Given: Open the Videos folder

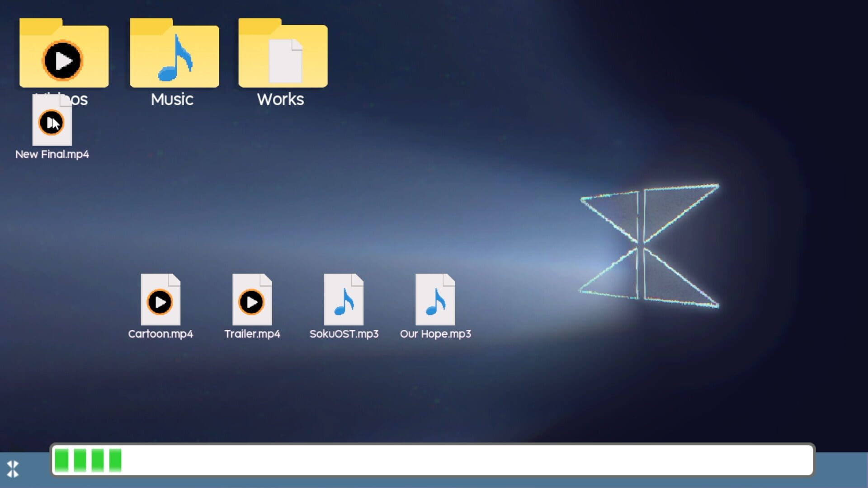Looking at the screenshot, I should point(63,54).
